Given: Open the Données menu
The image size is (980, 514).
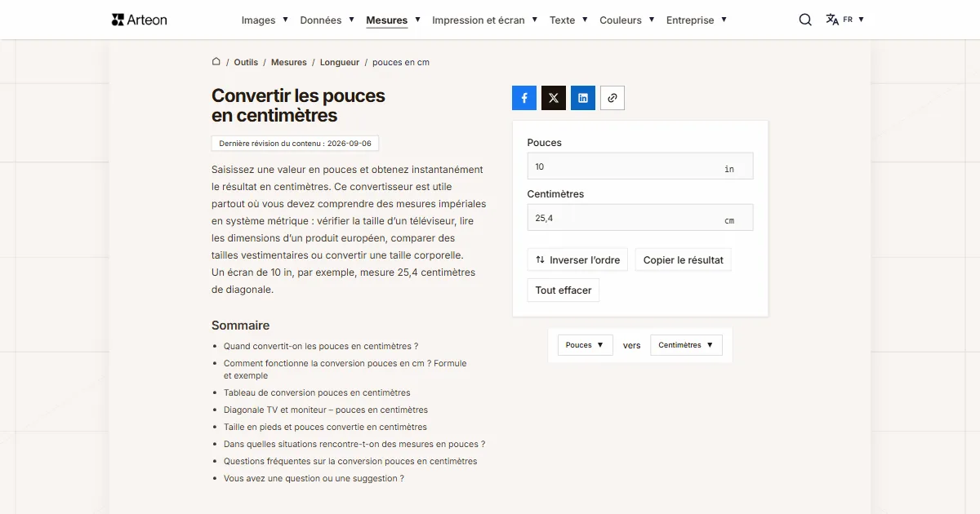Looking at the screenshot, I should pyautogui.click(x=327, y=20).
